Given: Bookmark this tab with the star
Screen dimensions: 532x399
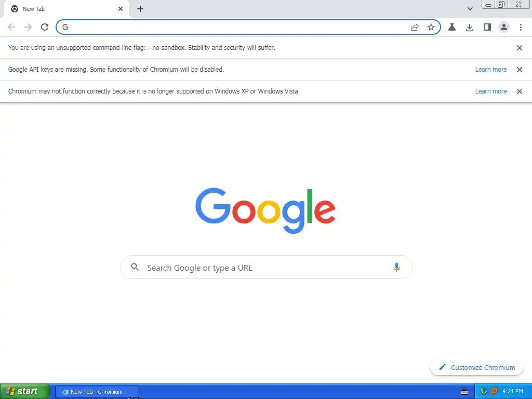Looking at the screenshot, I should coord(431,27).
